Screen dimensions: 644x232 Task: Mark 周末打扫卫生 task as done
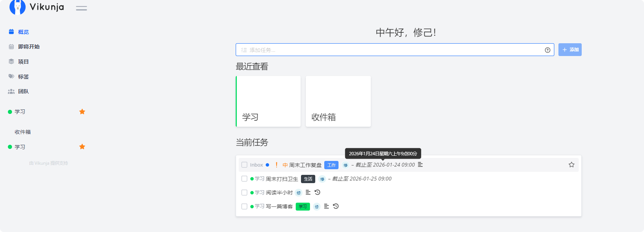coord(244,179)
